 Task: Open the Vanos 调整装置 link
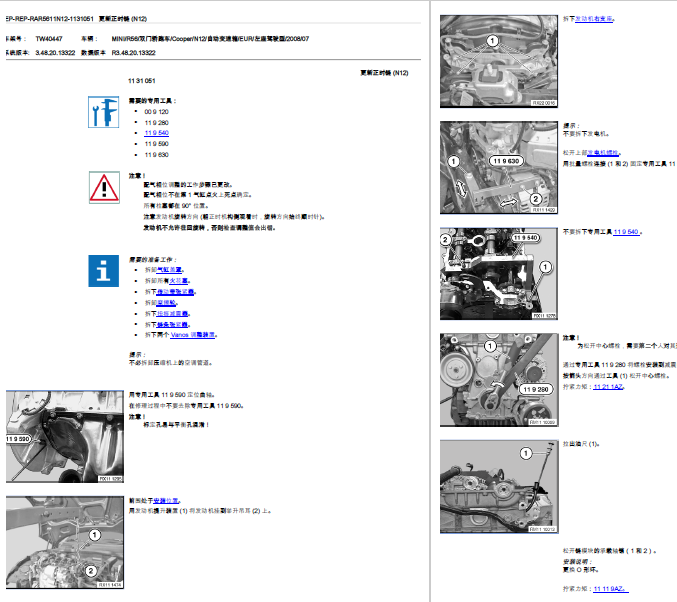coord(193,335)
